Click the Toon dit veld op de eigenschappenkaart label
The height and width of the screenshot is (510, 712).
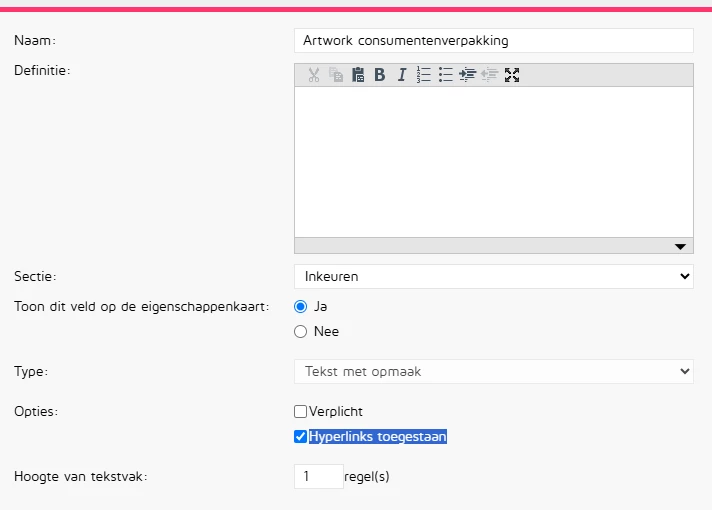pyautogui.click(x=142, y=307)
